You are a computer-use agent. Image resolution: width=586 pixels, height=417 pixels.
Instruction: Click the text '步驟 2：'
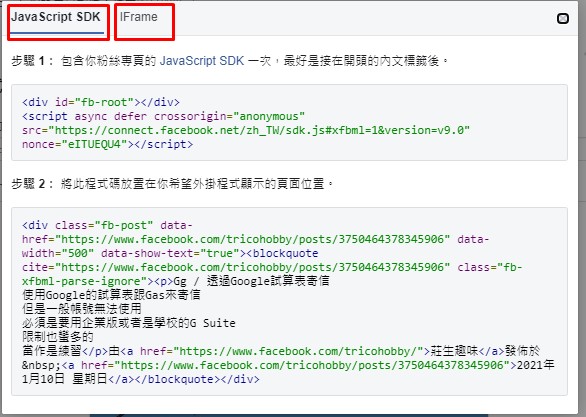click(34, 184)
